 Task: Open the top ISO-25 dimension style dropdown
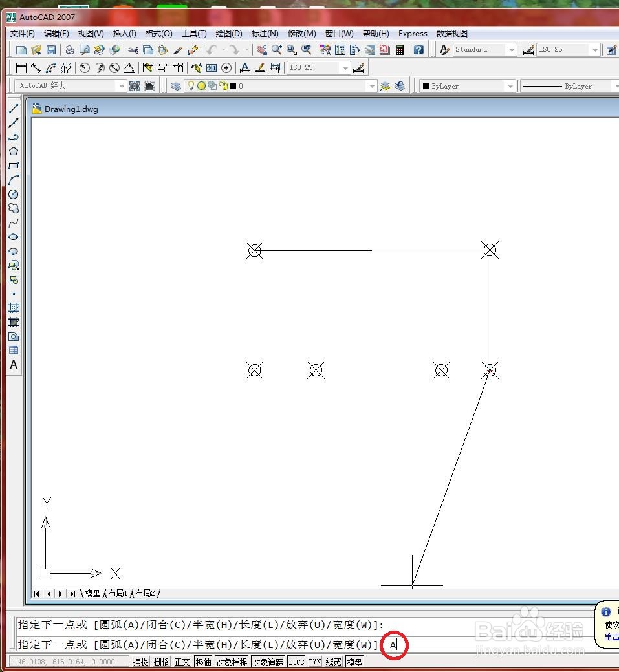click(x=595, y=50)
